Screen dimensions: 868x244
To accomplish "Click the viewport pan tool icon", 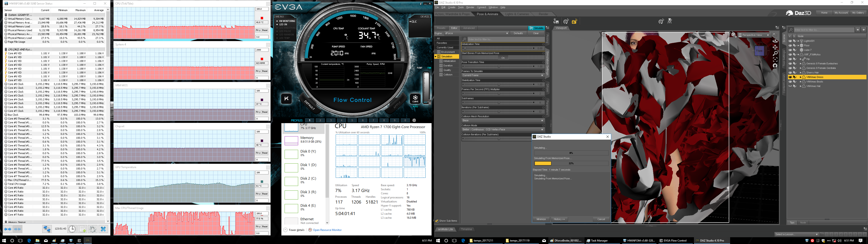I will point(775,47).
